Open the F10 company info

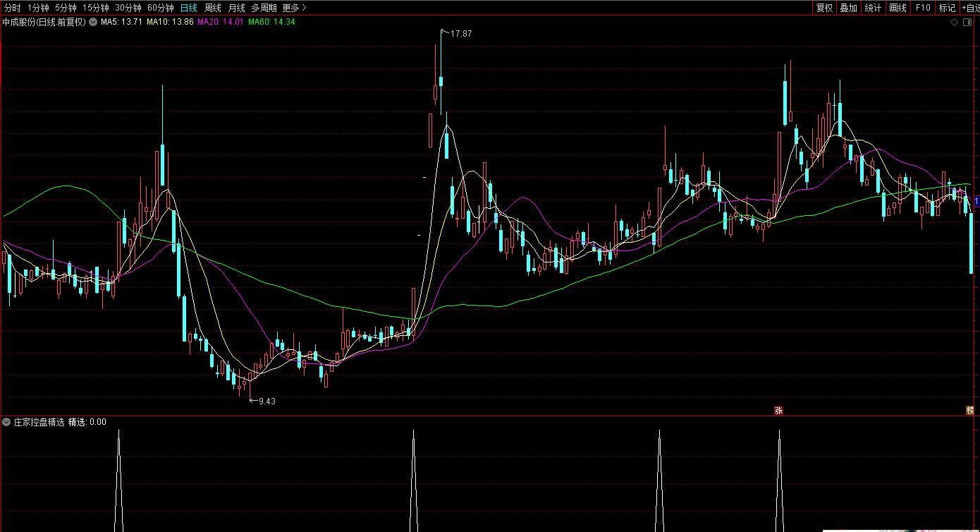click(922, 8)
